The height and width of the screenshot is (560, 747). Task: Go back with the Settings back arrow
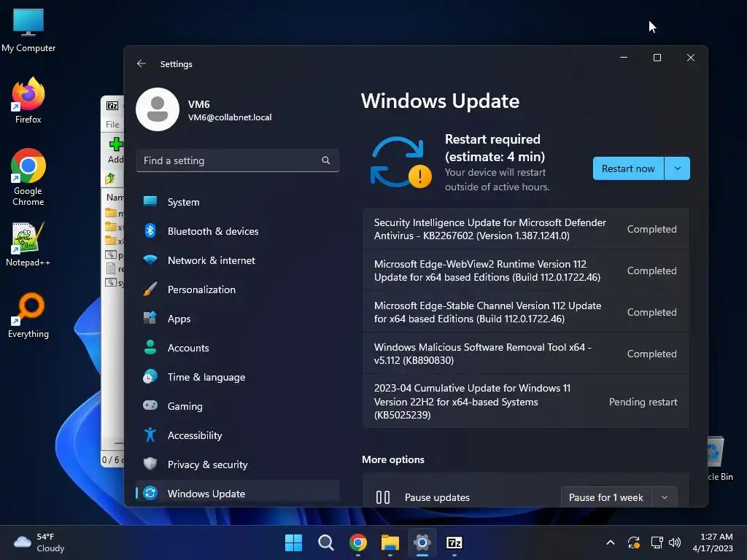pos(141,64)
